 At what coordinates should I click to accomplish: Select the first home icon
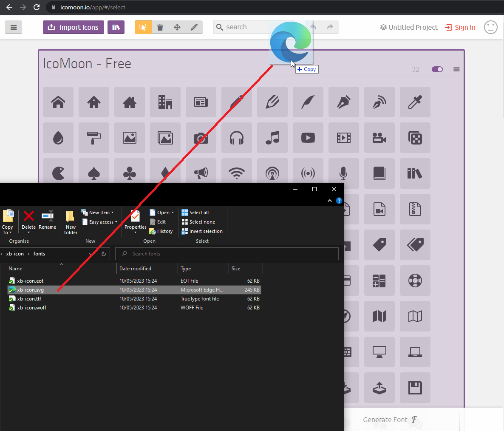click(x=58, y=102)
